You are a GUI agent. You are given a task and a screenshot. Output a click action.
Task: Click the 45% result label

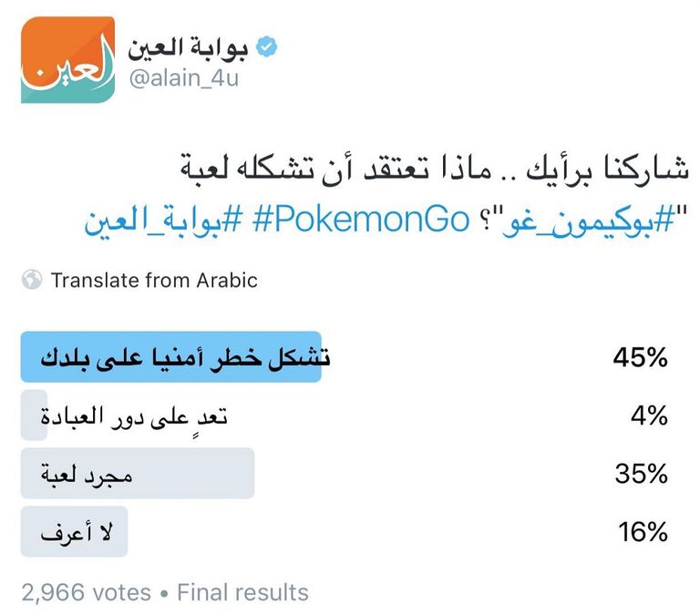click(x=640, y=358)
